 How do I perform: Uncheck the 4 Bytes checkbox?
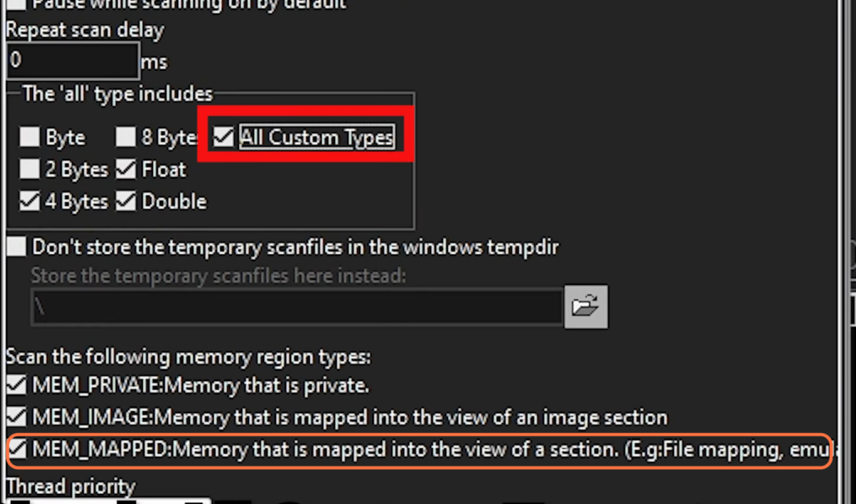tap(29, 201)
